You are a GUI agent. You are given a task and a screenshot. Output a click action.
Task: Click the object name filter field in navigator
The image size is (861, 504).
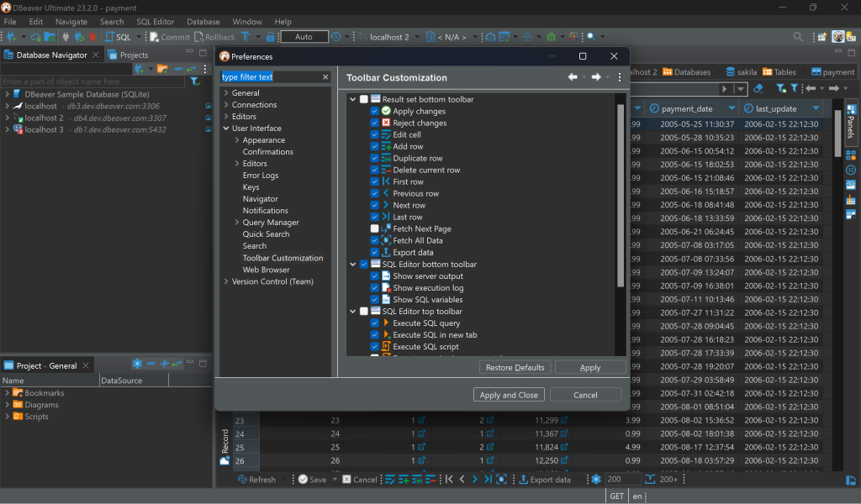tap(92, 81)
